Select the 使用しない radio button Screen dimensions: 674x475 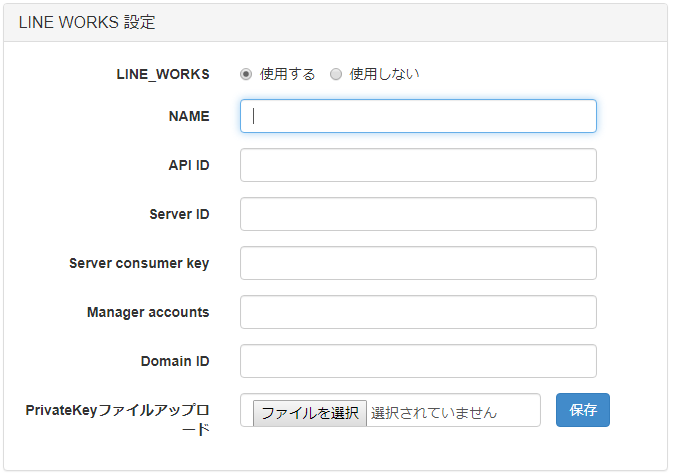[x=336, y=74]
